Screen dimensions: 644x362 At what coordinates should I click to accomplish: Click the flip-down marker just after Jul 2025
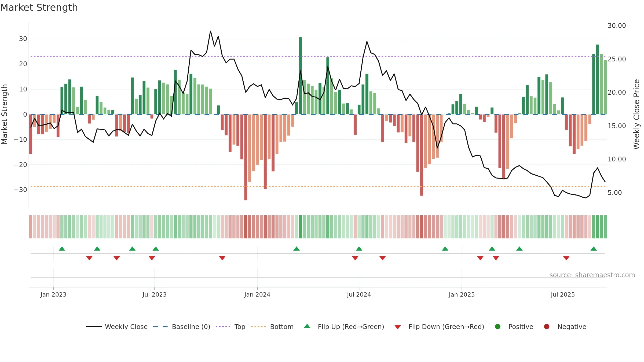[x=566, y=258]
